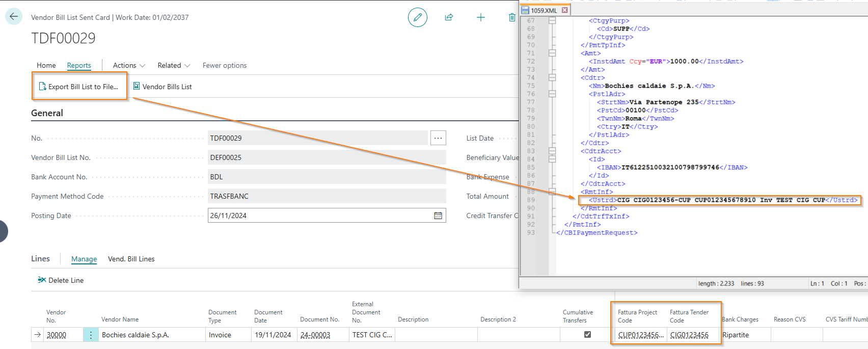Open row options for vendor 30000

pyautogui.click(x=91, y=335)
